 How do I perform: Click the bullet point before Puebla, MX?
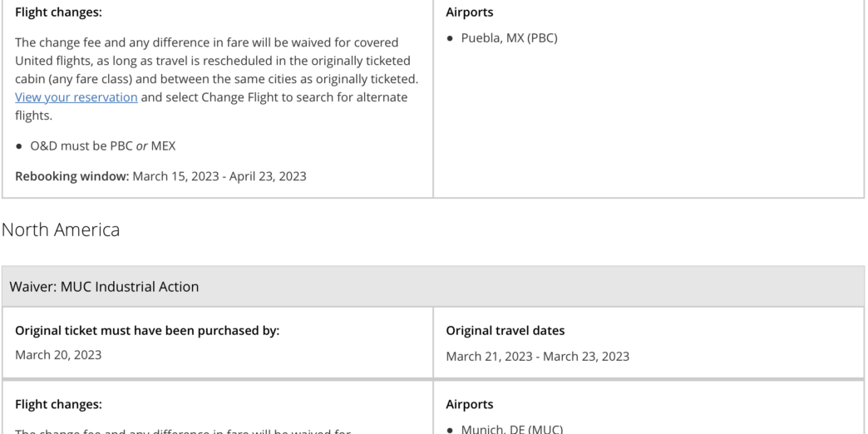click(x=450, y=38)
